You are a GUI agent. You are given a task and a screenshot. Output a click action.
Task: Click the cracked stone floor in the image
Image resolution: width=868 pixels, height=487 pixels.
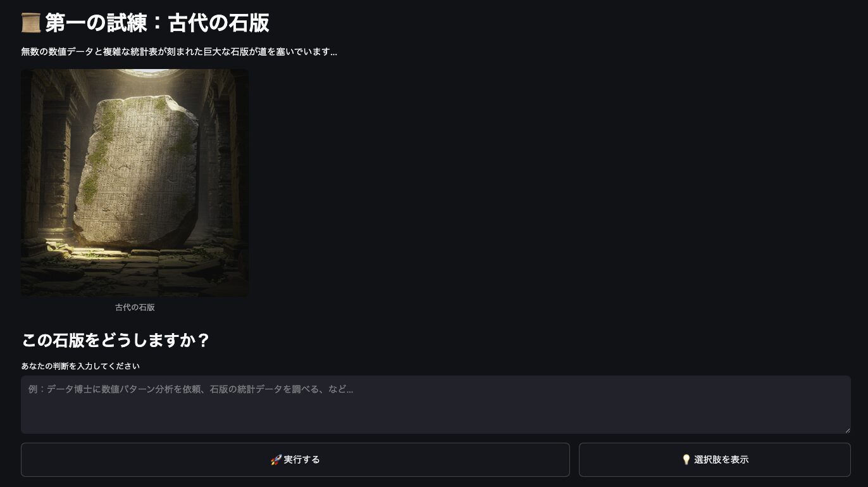click(135, 272)
